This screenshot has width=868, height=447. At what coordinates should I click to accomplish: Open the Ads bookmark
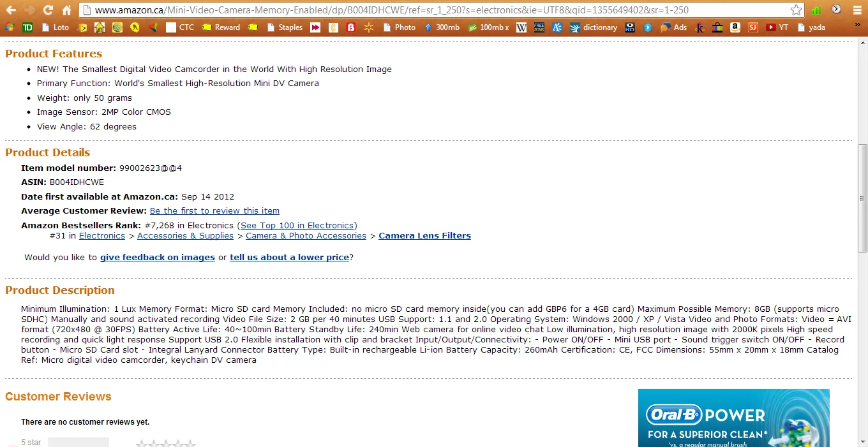[x=674, y=27]
